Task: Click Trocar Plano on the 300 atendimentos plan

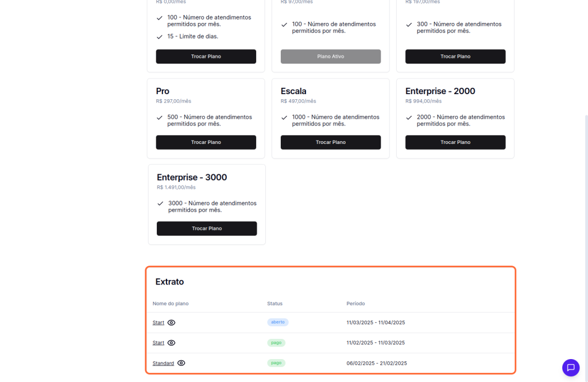Action: click(x=455, y=56)
